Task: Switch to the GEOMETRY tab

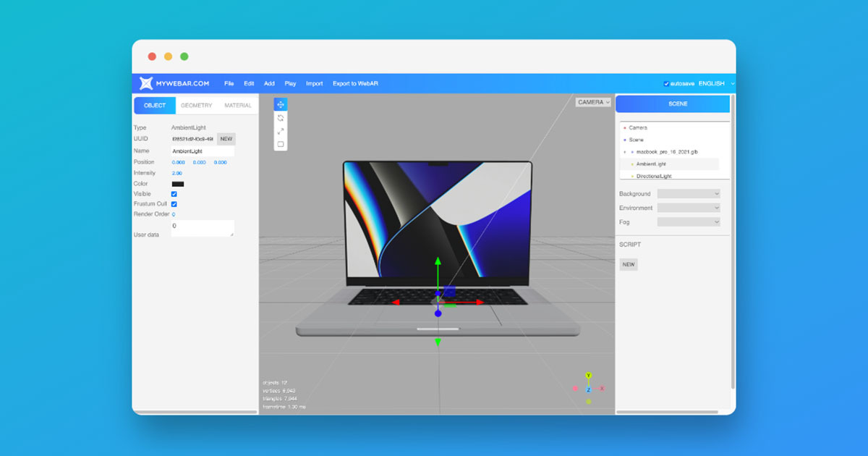Action: tap(196, 106)
